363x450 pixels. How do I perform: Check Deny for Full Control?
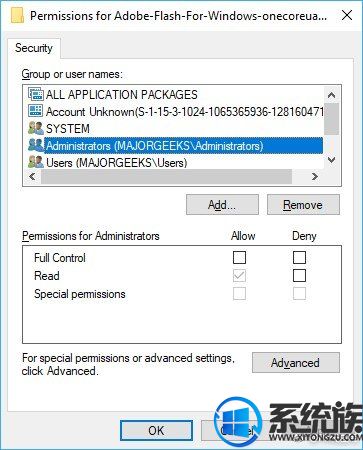pyautogui.click(x=299, y=257)
